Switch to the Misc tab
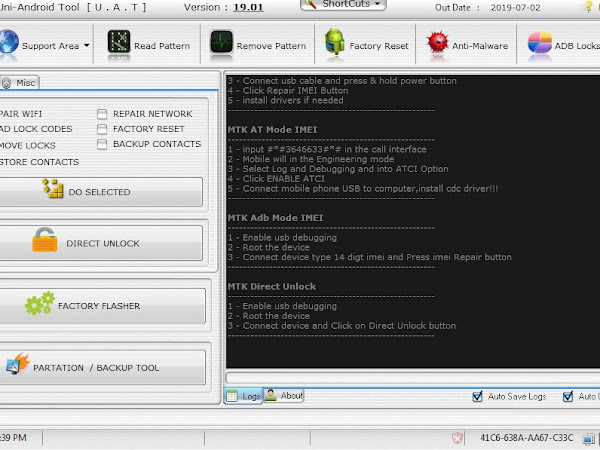The image size is (600, 450). pyautogui.click(x=19, y=83)
